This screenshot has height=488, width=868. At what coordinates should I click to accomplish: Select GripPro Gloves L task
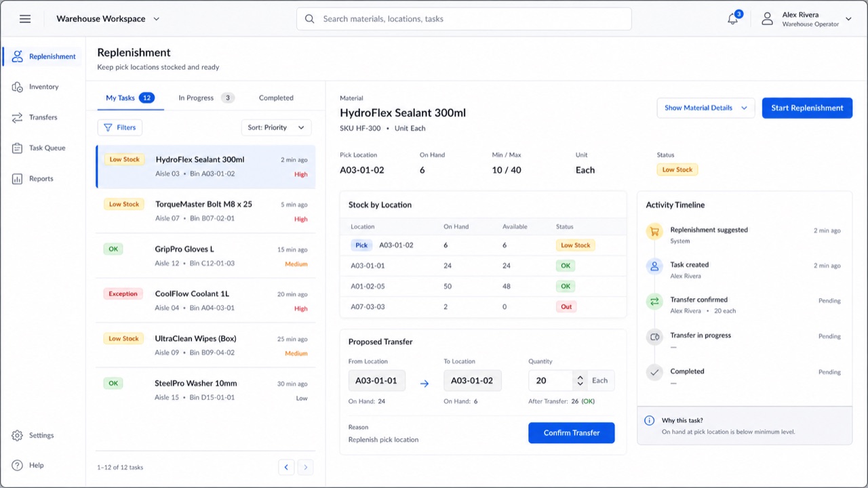[x=205, y=256]
